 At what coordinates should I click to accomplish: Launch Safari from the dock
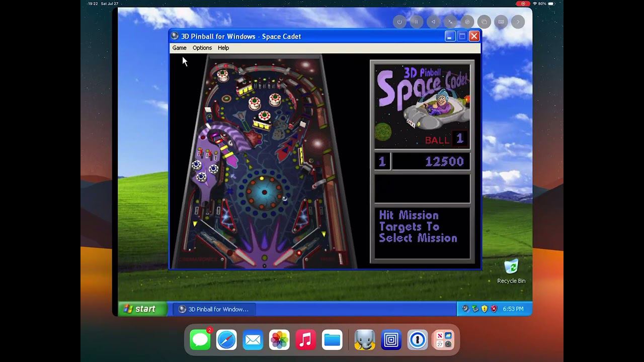click(226, 340)
